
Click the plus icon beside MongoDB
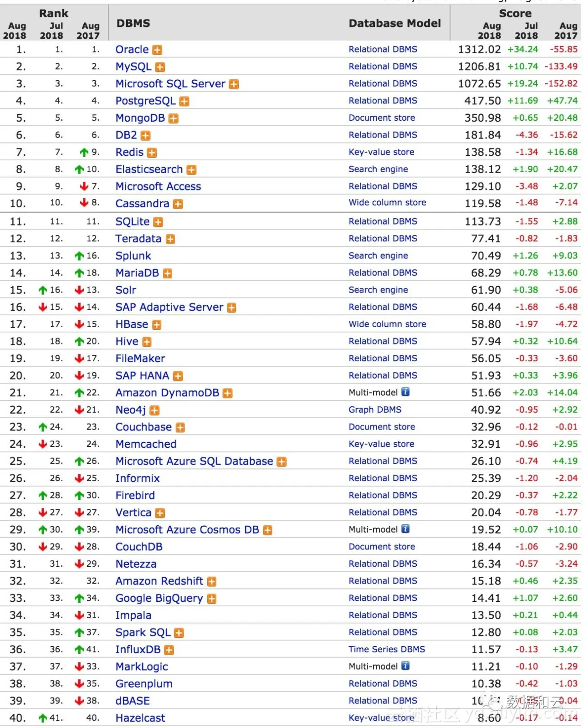pos(174,118)
